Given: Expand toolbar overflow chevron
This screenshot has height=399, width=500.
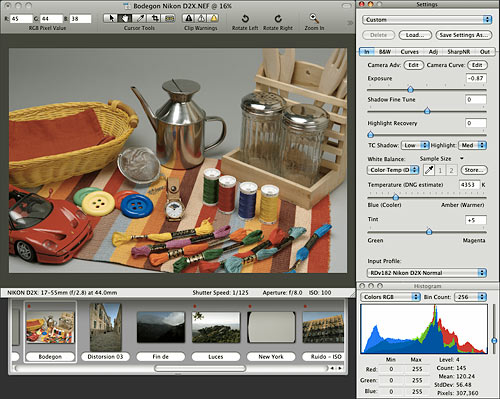Looking at the screenshot, I should click(350, 23).
